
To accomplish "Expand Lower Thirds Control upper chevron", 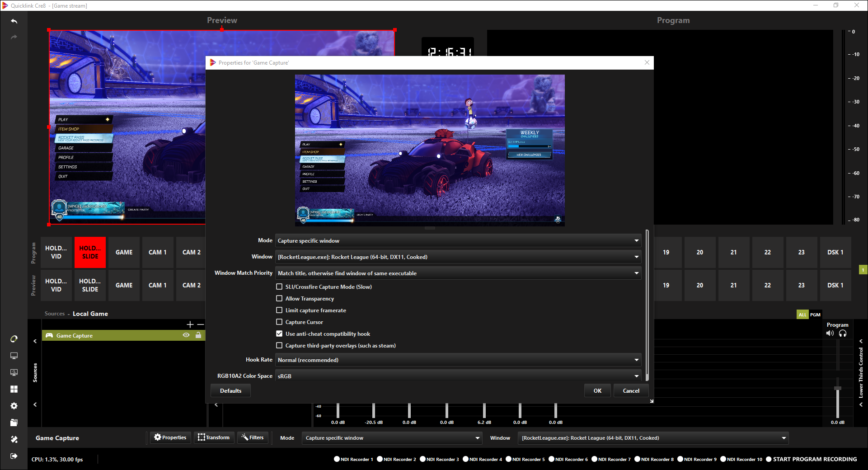I will click(x=861, y=341).
